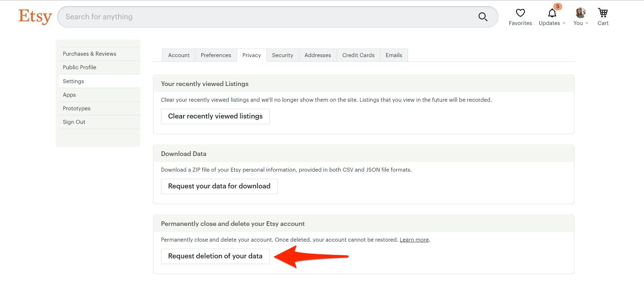Click Request your data for download
Image resolution: width=644 pixels, height=283 pixels.
point(219,186)
